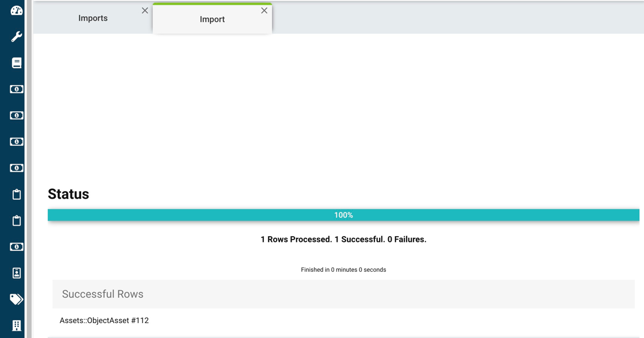Click the sidebar's vertical gray divider handle
The image size is (644, 338).
click(x=29, y=169)
